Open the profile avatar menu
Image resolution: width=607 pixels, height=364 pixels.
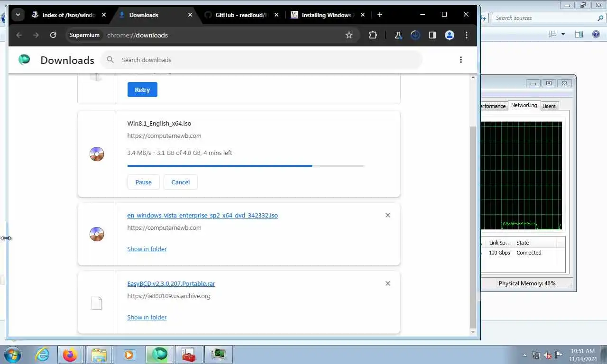coord(450,35)
